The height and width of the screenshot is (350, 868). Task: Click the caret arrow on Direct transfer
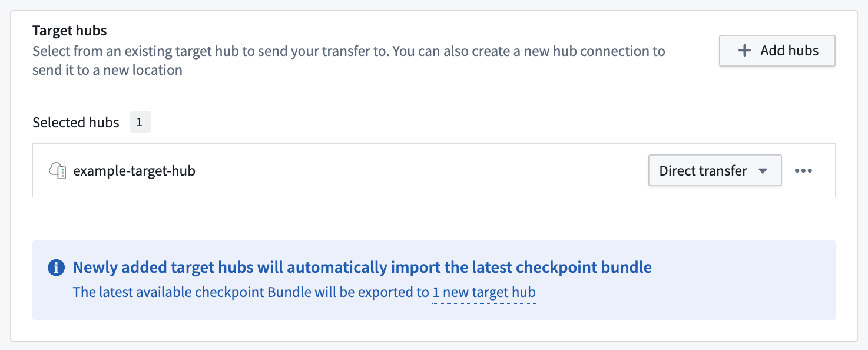click(763, 171)
